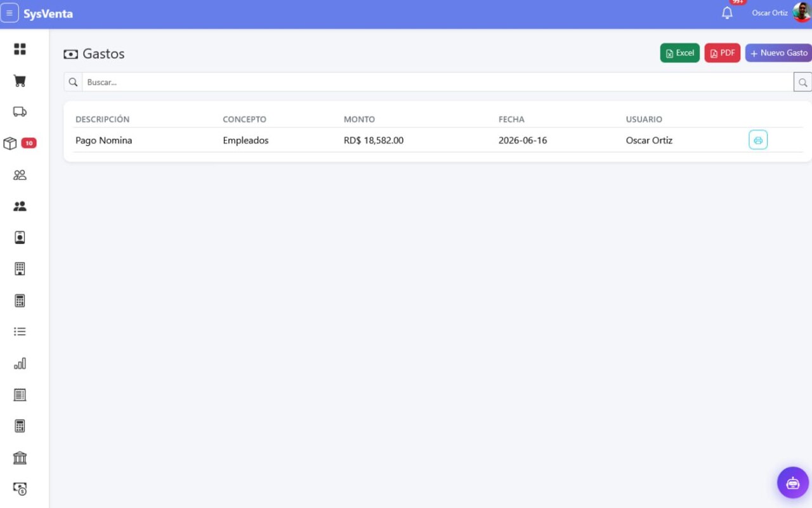Click the search magnifier at right
This screenshot has width=812, height=508.
pyautogui.click(x=802, y=82)
